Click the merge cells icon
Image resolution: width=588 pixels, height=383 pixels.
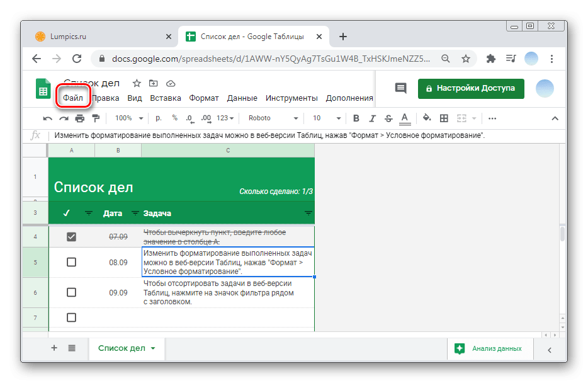(461, 118)
